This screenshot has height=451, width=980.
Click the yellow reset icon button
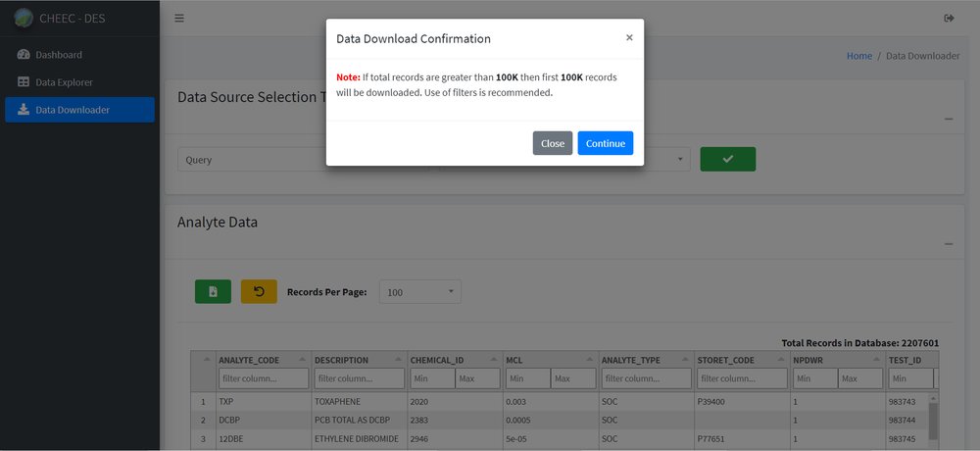point(259,291)
